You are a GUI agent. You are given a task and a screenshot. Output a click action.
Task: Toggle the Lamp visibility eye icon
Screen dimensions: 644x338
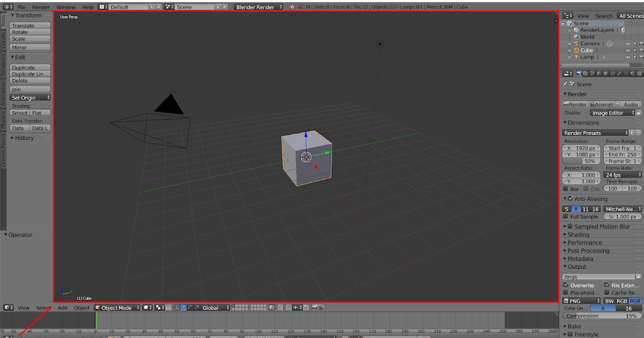coord(628,57)
